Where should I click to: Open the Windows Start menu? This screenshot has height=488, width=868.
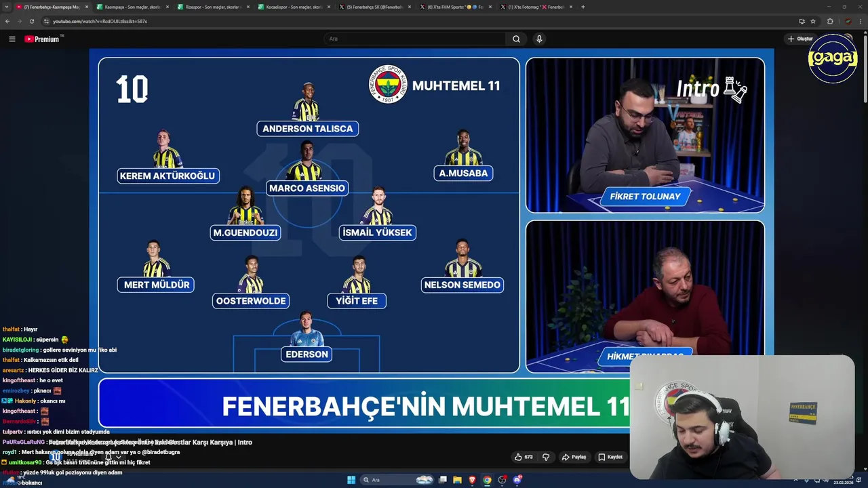[x=351, y=480]
